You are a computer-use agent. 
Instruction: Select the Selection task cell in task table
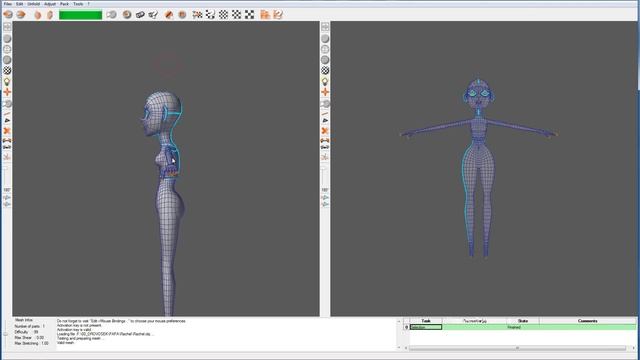[426, 327]
